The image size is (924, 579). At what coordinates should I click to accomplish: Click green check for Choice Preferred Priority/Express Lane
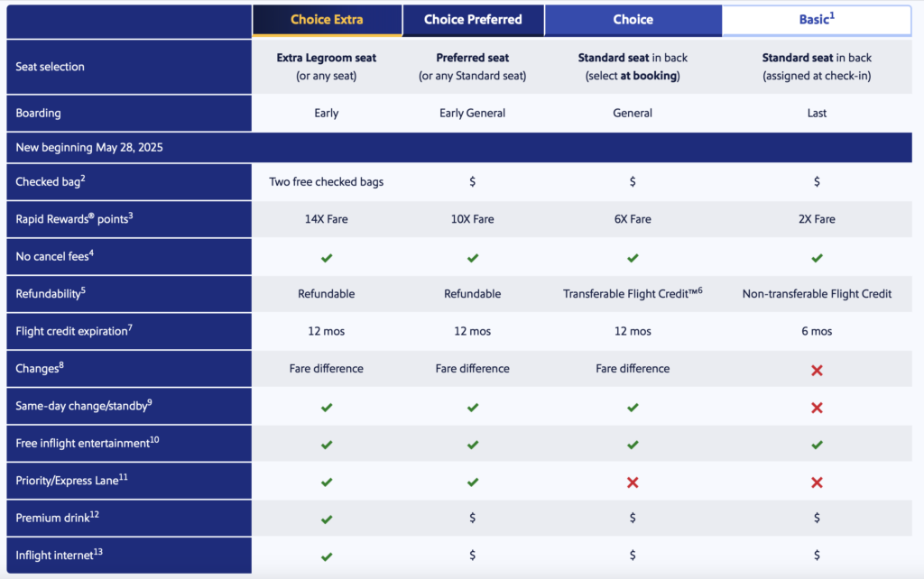click(473, 482)
